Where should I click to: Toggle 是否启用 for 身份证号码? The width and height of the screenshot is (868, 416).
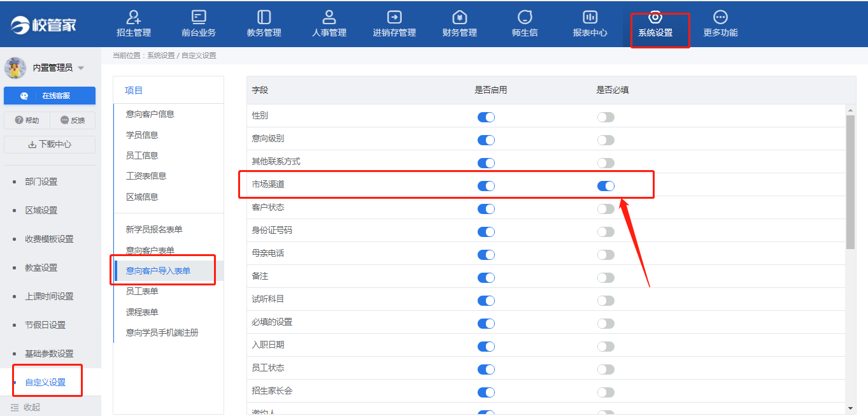coord(486,232)
